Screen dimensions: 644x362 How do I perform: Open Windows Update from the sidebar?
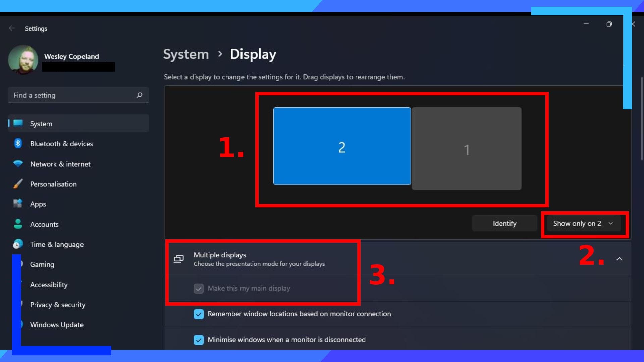point(56,324)
